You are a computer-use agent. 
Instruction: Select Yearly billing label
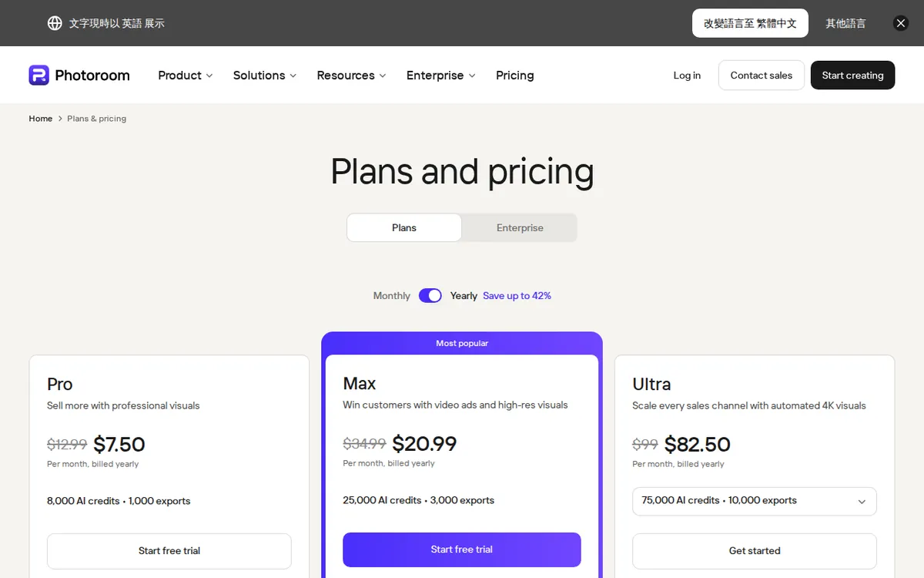(x=464, y=296)
